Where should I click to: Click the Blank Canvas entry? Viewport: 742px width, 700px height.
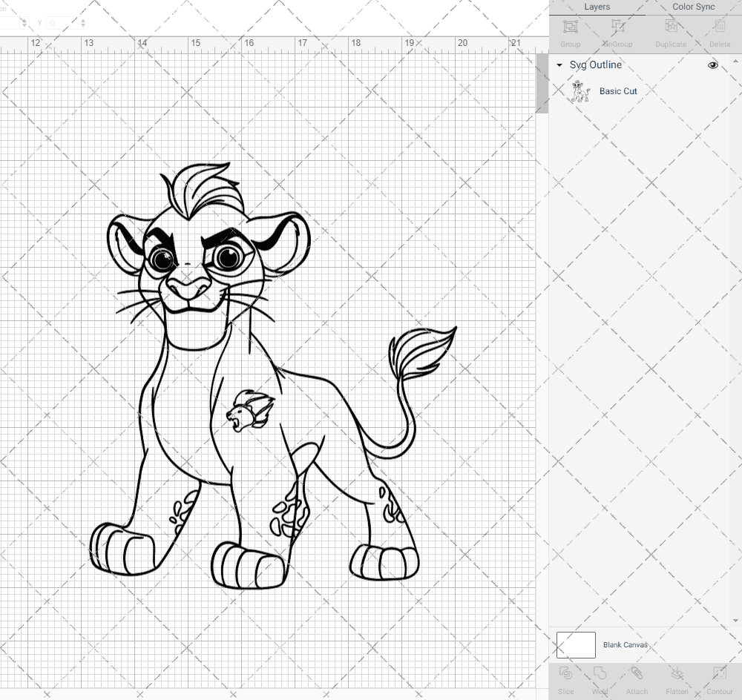pos(626,644)
